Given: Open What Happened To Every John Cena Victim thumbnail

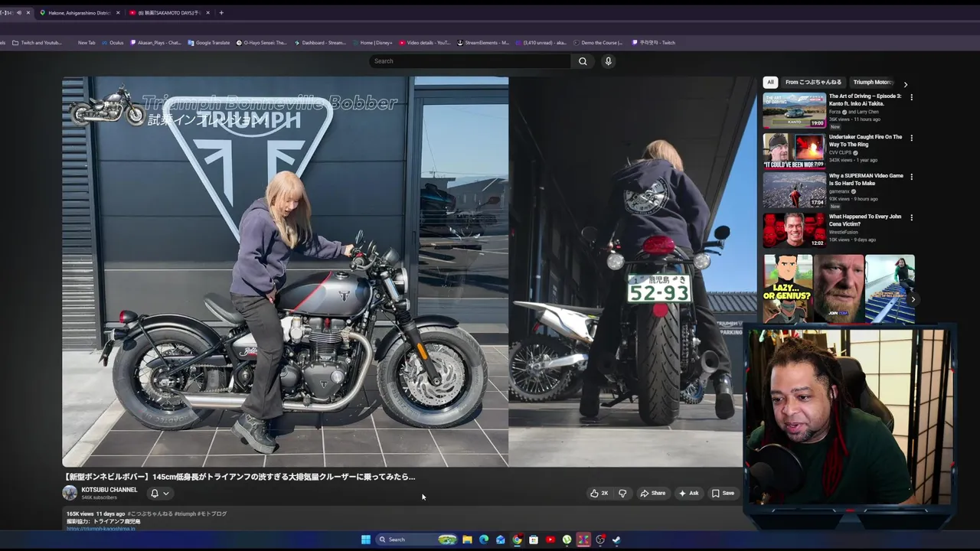Looking at the screenshot, I should click(794, 230).
